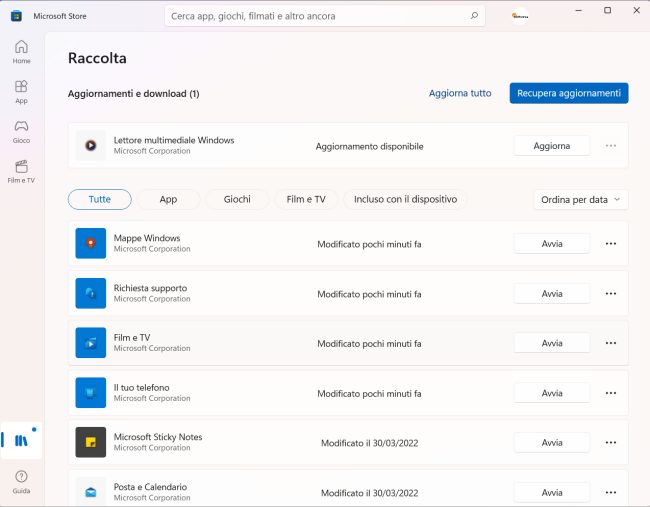
Task: Click the Lettore multimediale Windows title
Action: tap(174, 140)
